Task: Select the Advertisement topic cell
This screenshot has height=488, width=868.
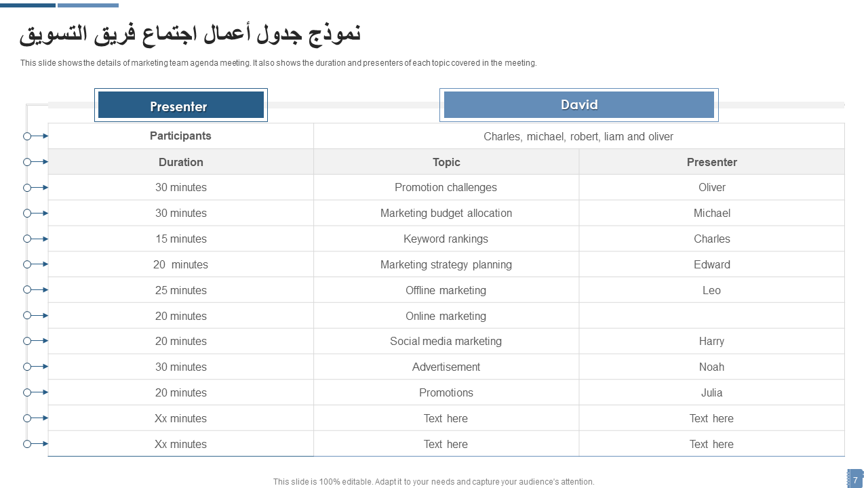Action: [446, 367]
